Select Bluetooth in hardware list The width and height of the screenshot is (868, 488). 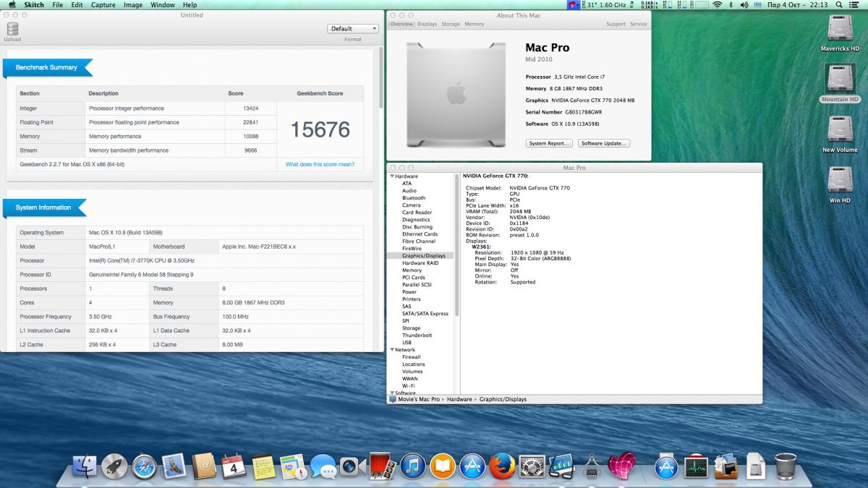(414, 198)
